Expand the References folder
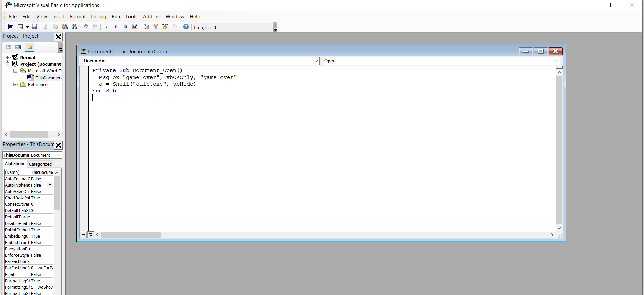 coord(15,84)
